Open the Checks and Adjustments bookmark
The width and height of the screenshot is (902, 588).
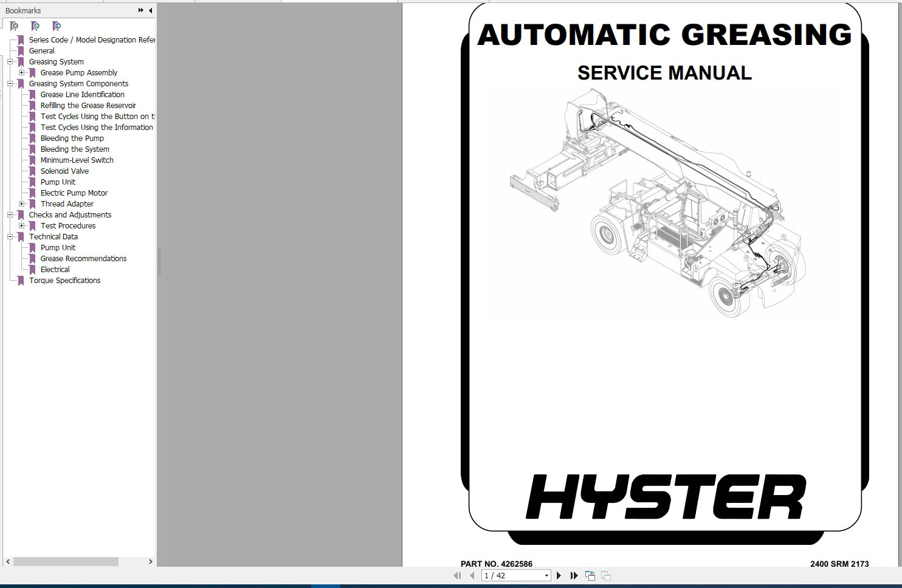pyautogui.click(x=71, y=215)
